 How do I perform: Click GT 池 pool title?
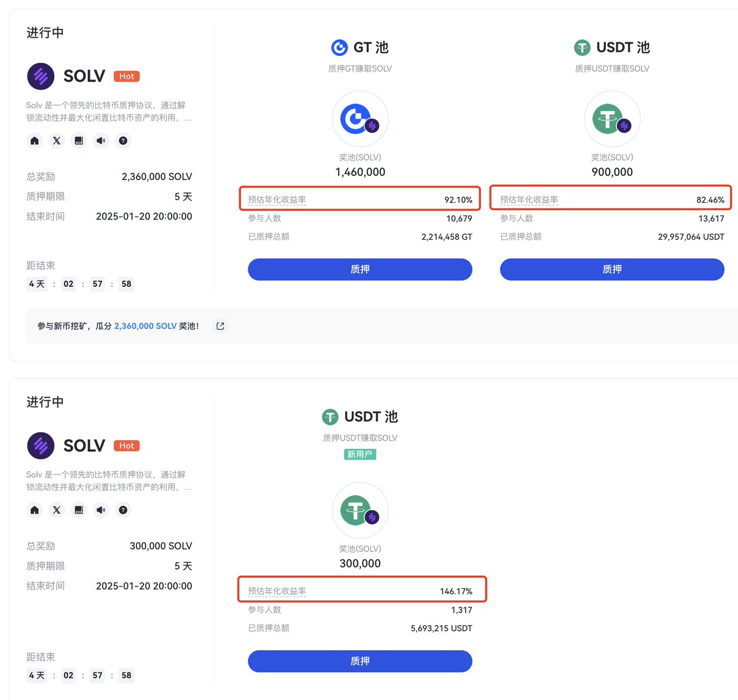click(371, 47)
